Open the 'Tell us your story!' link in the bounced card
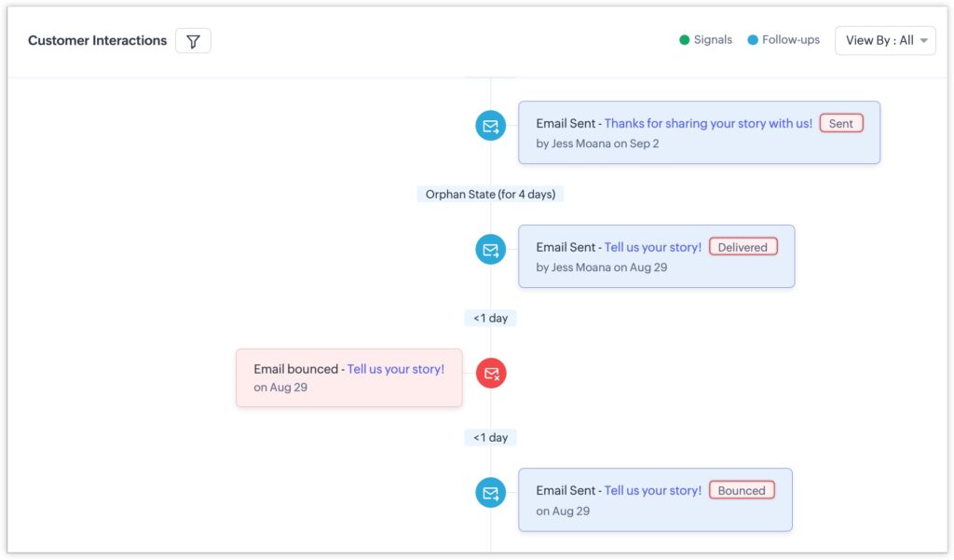954x560 pixels. click(x=396, y=368)
